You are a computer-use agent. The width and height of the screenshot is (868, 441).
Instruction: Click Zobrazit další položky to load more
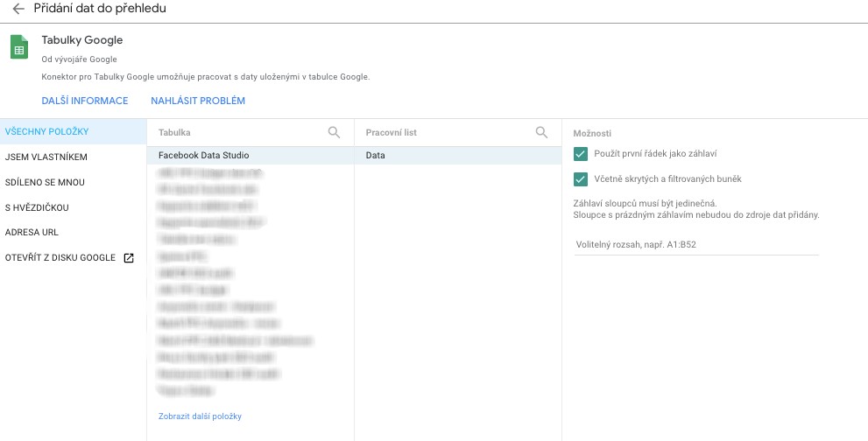point(200,416)
